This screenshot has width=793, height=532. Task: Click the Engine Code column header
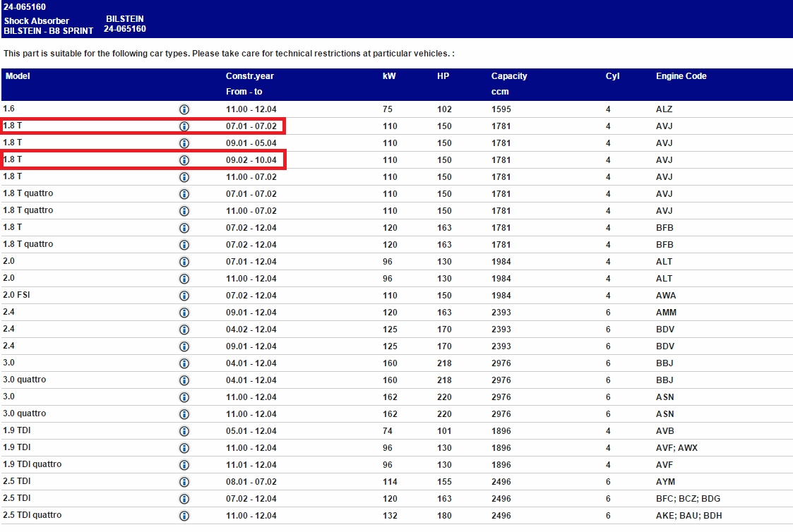[681, 76]
